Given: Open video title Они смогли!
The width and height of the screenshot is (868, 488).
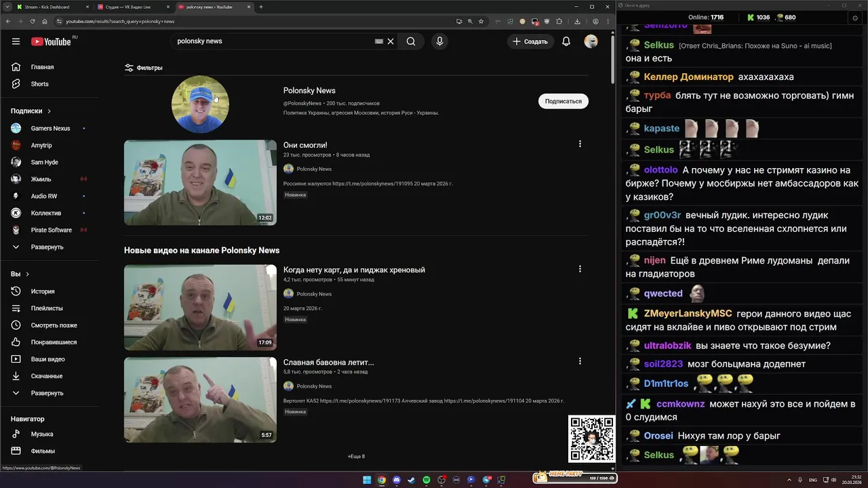Looking at the screenshot, I should point(305,145).
